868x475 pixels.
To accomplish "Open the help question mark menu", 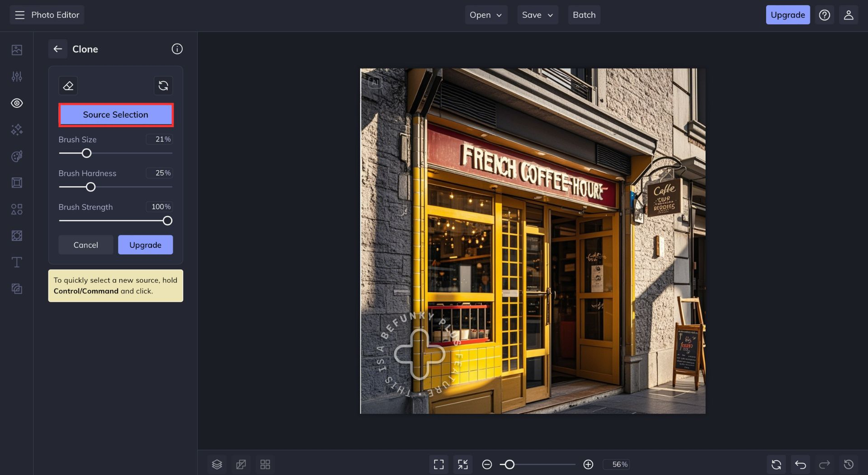I will pos(825,15).
